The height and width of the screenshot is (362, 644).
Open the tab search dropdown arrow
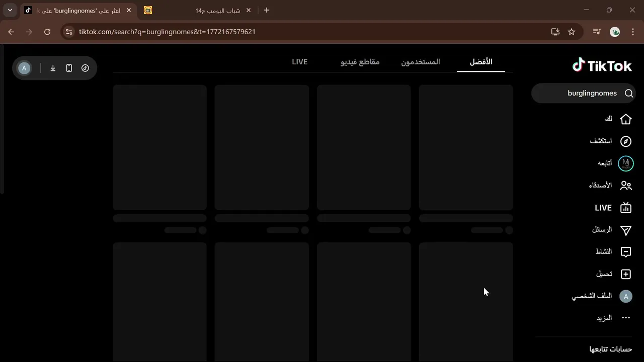coord(10,10)
